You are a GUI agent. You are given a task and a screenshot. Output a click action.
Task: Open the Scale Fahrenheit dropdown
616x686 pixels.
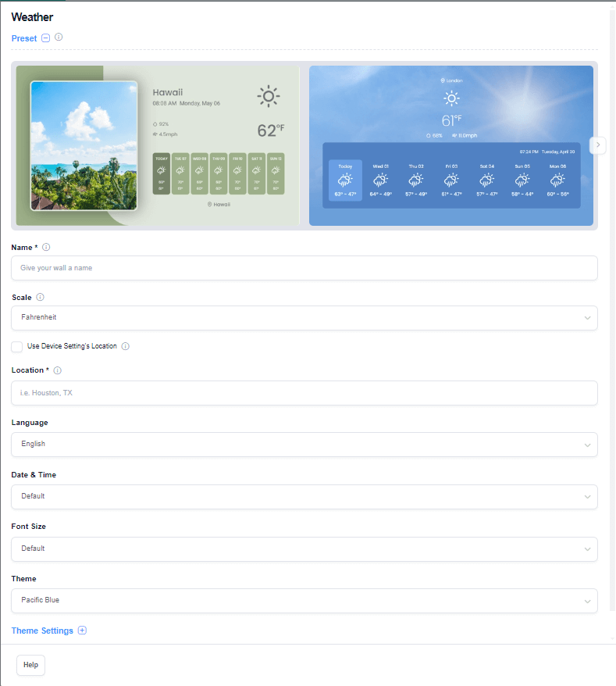pos(304,318)
